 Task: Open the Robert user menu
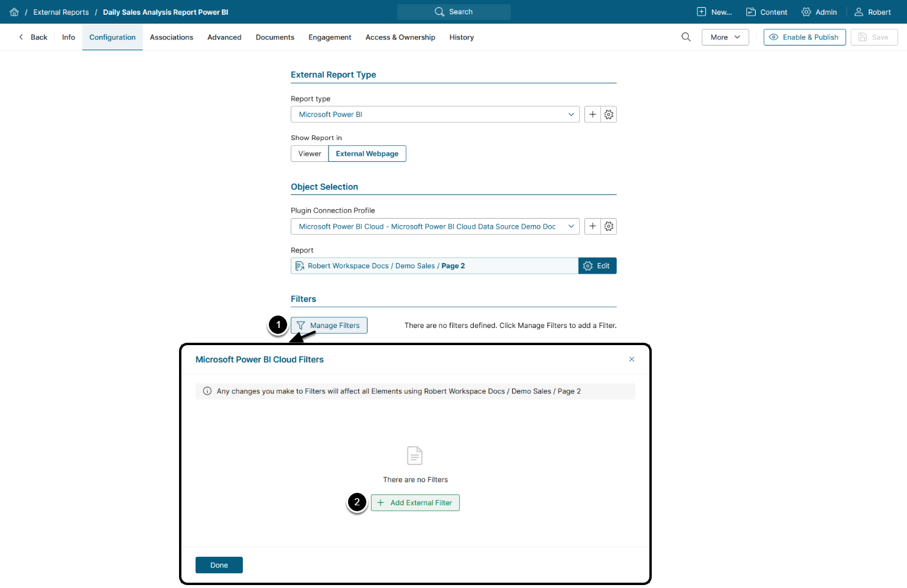(872, 12)
